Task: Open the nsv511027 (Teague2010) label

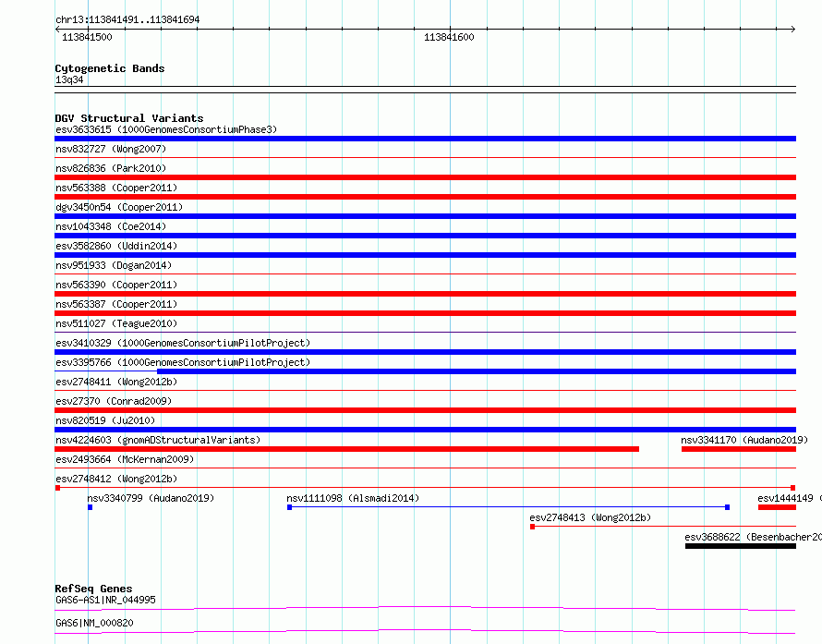Action: (116, 323)
